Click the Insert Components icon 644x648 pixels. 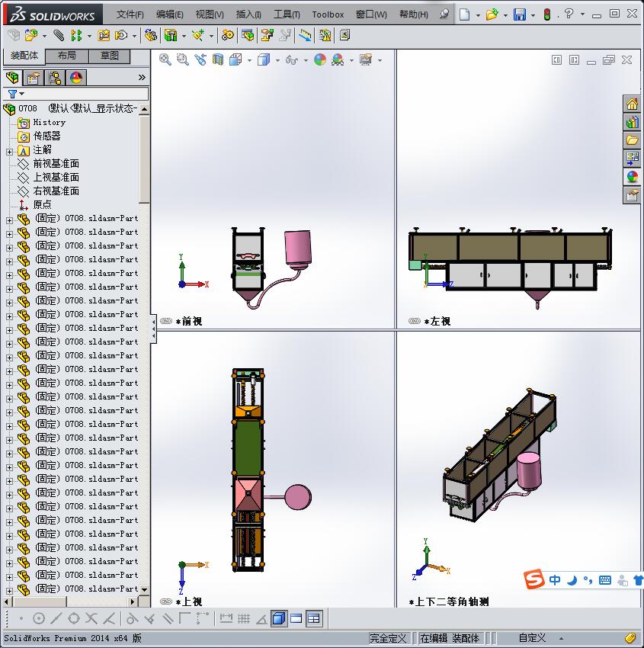(x=31, y=36)
